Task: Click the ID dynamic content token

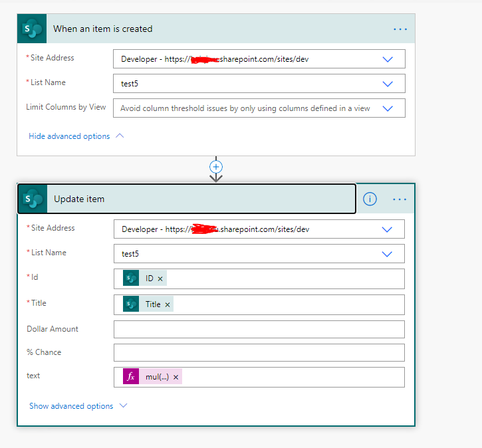Action: pyautogui.click(x=145, y=278)
